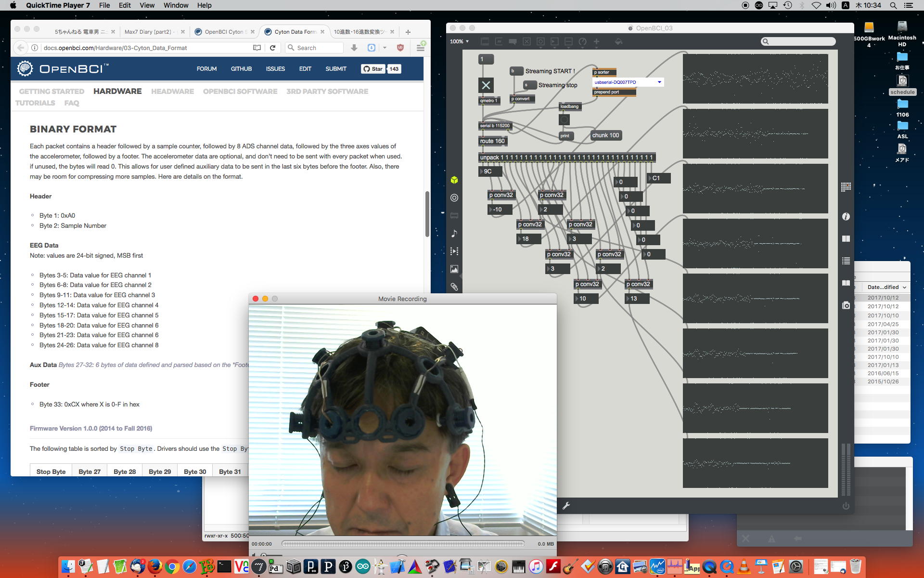Open the images browser icon in Max sidebar
The image size is (924, 578).
(x=454, y=269)
